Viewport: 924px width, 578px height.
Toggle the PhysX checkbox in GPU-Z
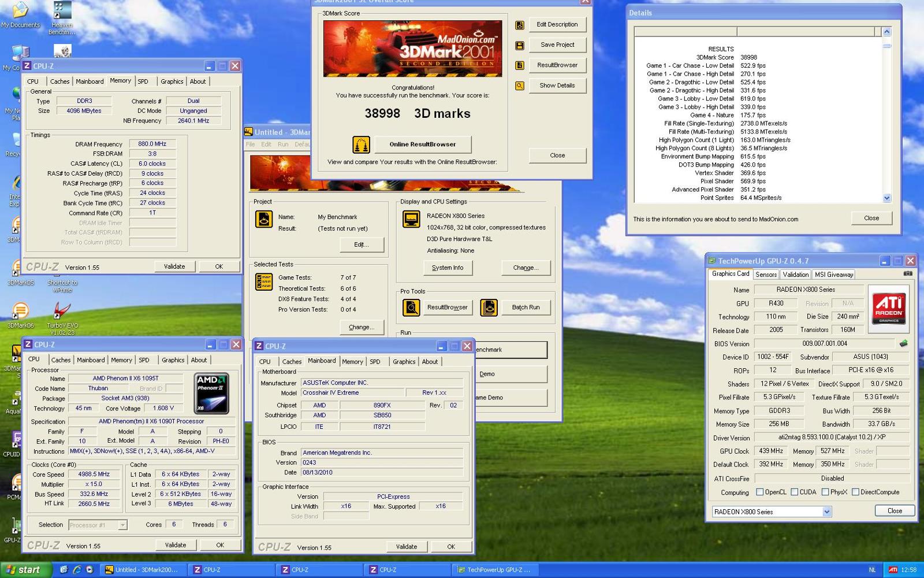(825, 492)
